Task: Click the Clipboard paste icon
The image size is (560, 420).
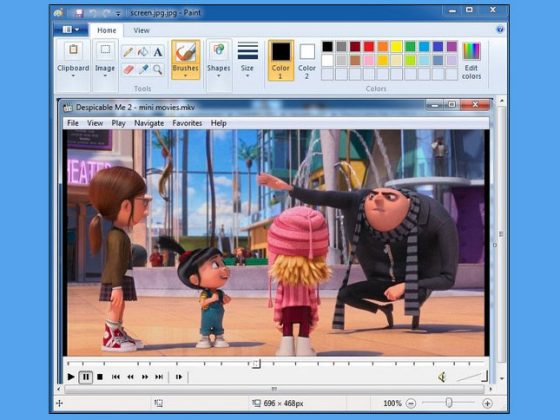Action: pos(73,50)
